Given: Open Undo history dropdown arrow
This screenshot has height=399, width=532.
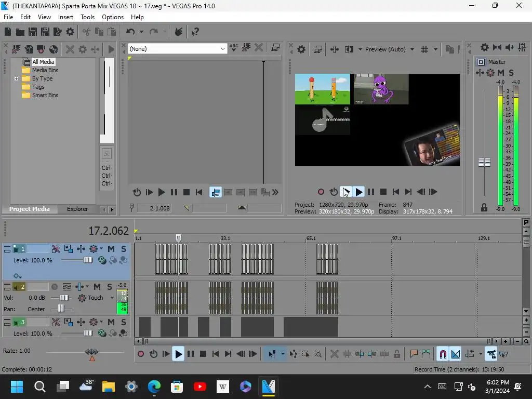Looking at the screenshot, I should 141,32.
